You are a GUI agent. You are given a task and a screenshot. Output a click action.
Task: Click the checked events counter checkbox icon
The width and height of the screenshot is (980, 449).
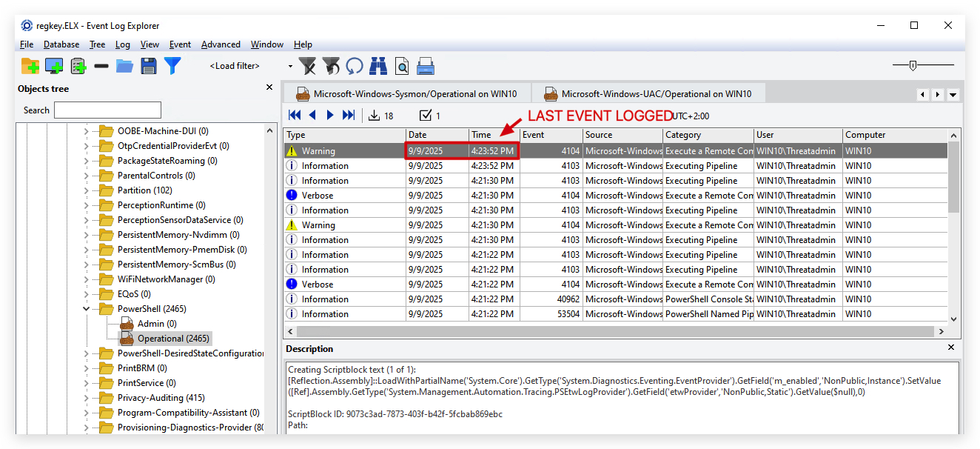(426, 115)
